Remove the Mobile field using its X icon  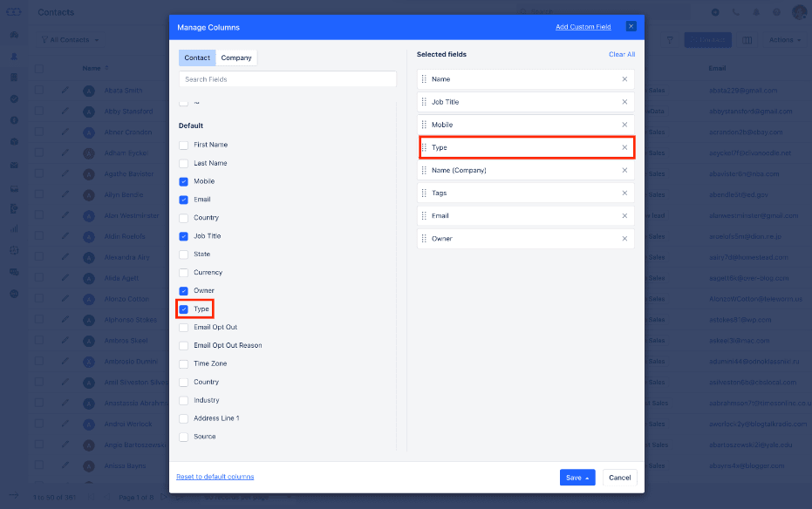click(624, 125)
